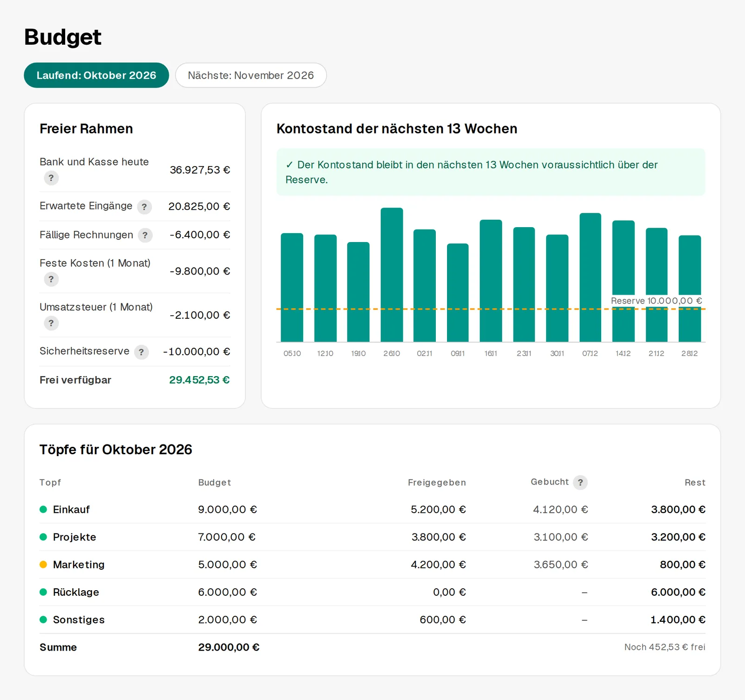Select the chart bar for week 07.12
This screenshot has width=745, height=700.
click(590, 277)
